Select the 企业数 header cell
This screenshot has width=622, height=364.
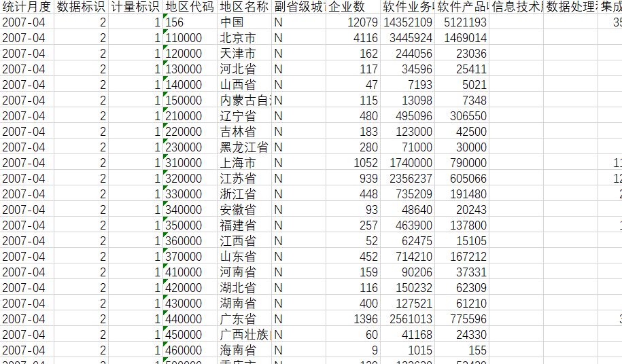tap(353, 7)
